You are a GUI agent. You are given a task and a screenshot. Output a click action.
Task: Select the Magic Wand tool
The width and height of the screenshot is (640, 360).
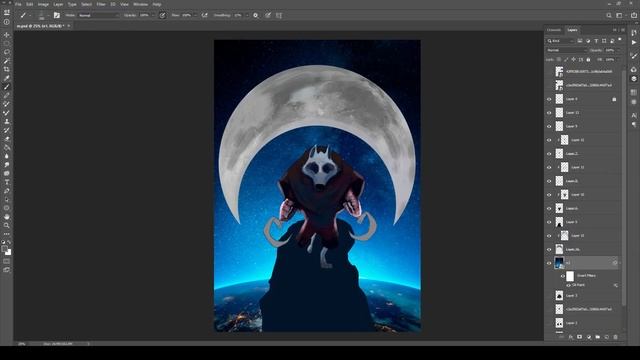(x=7, y=61)
